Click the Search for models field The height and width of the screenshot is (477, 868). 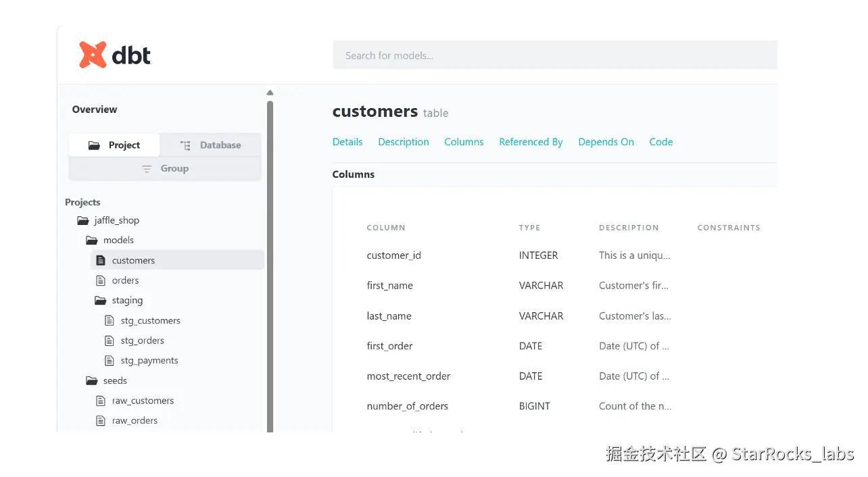pyautogui.click(x=554, y=55)
